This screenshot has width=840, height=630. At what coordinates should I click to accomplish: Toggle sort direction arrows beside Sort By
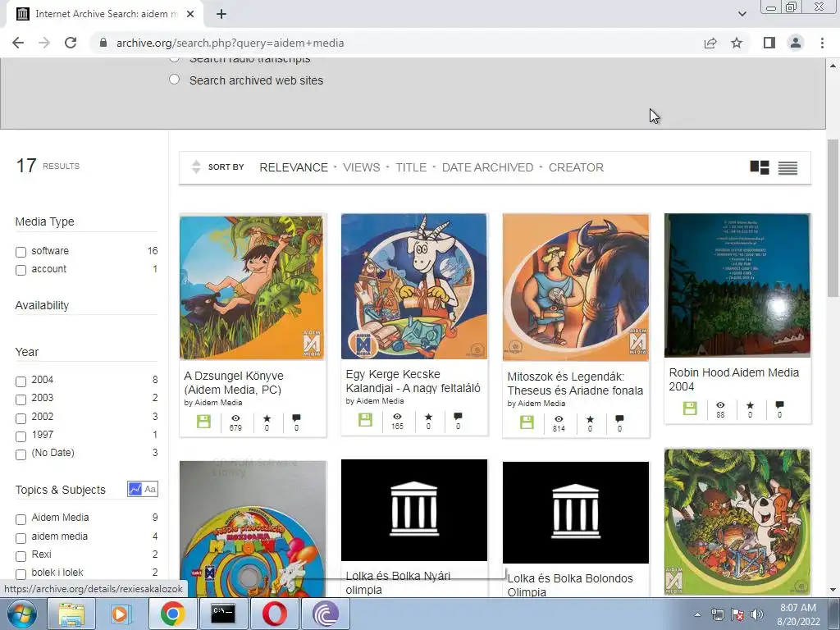196,167
